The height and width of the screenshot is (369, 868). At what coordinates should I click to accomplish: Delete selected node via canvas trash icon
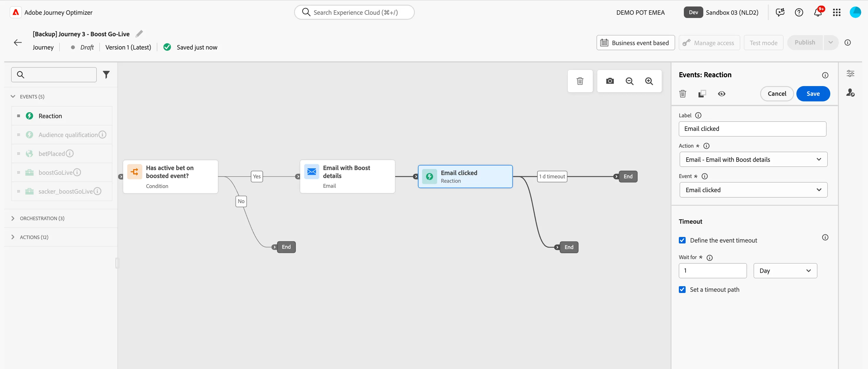pyautogui.click(x=580, y=81)
